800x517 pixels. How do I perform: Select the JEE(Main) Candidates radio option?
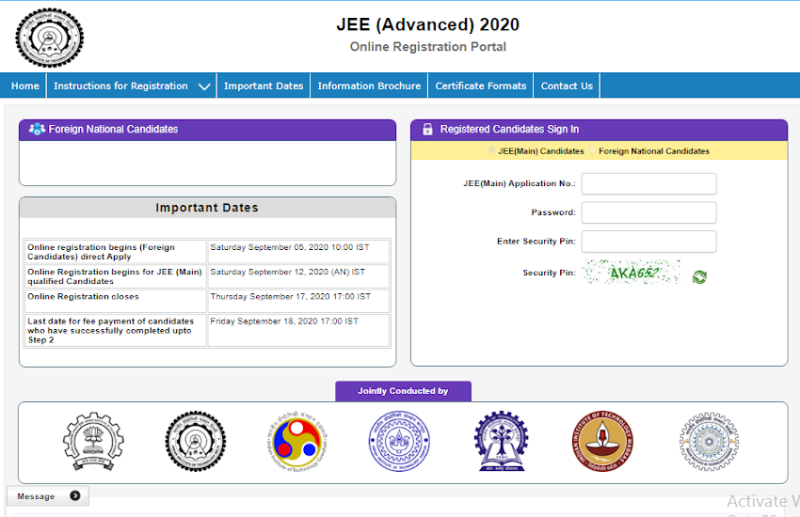(x=491, y=151)
